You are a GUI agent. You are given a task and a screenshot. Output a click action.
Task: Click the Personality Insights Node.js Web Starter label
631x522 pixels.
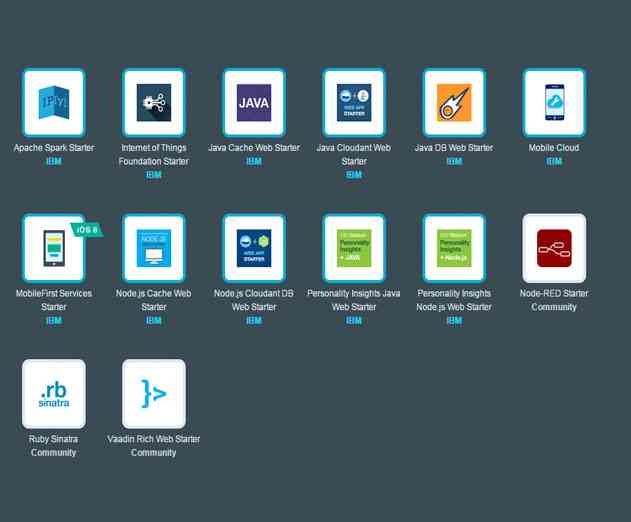click(x=454, y=300)
